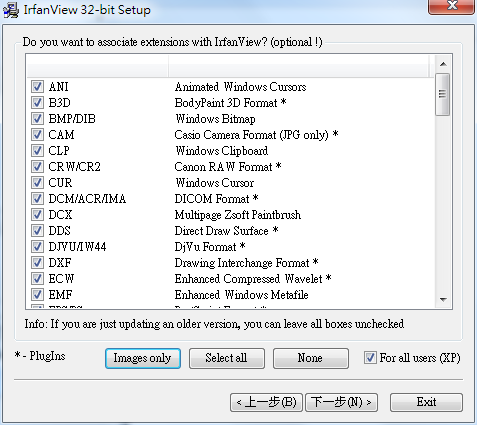Uncheck the CLP checkbox

click(37, 151)
